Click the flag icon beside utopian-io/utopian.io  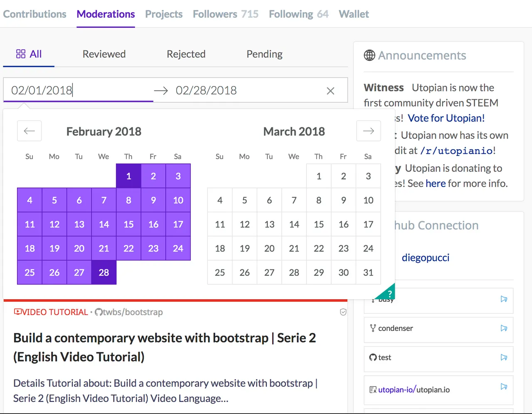(x=504, y=386)
